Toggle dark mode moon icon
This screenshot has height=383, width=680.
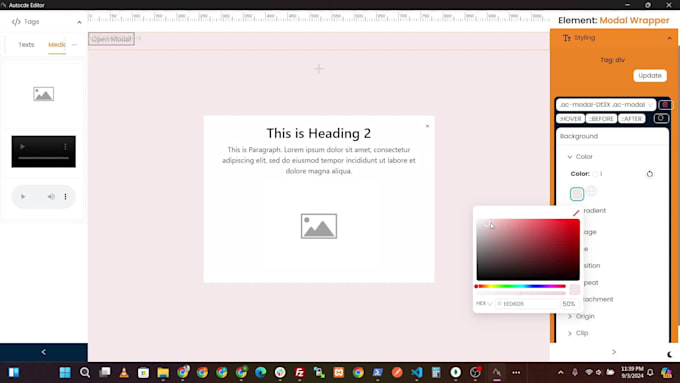coord(670,354)
